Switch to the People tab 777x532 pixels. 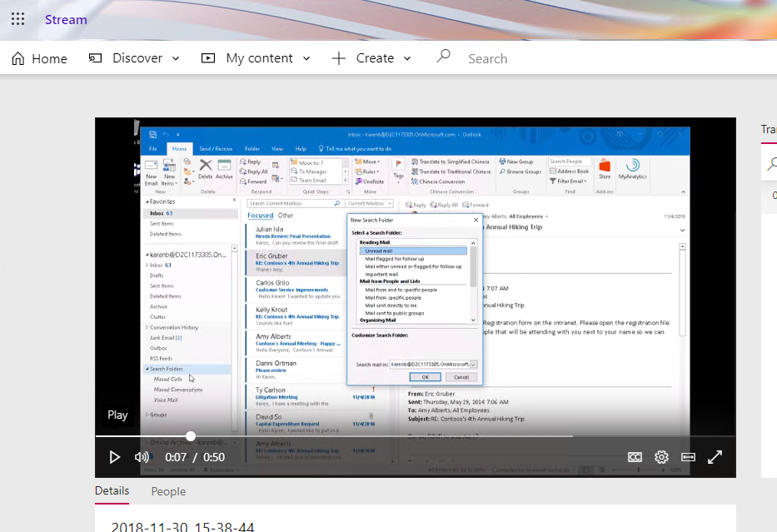pos(168,491)
